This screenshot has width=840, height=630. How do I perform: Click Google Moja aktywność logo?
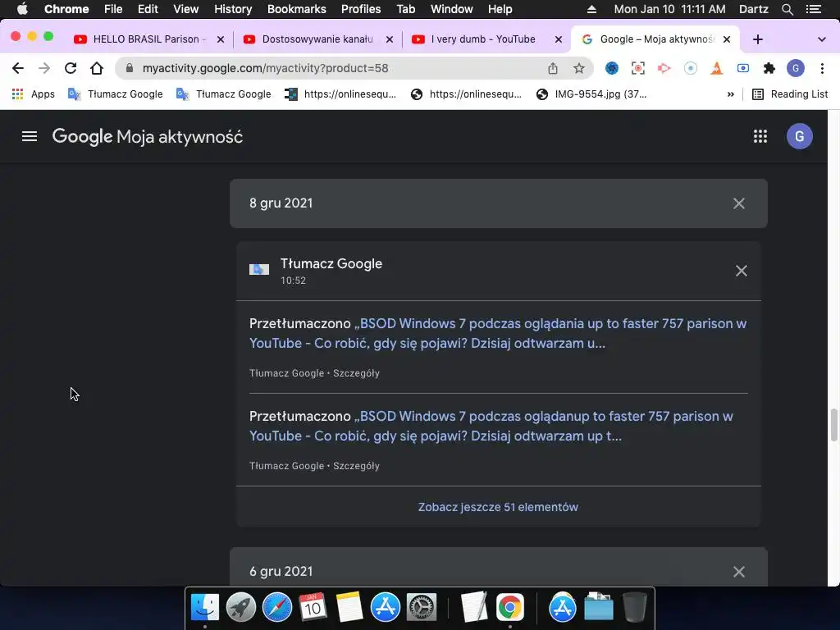pos(148,137)
